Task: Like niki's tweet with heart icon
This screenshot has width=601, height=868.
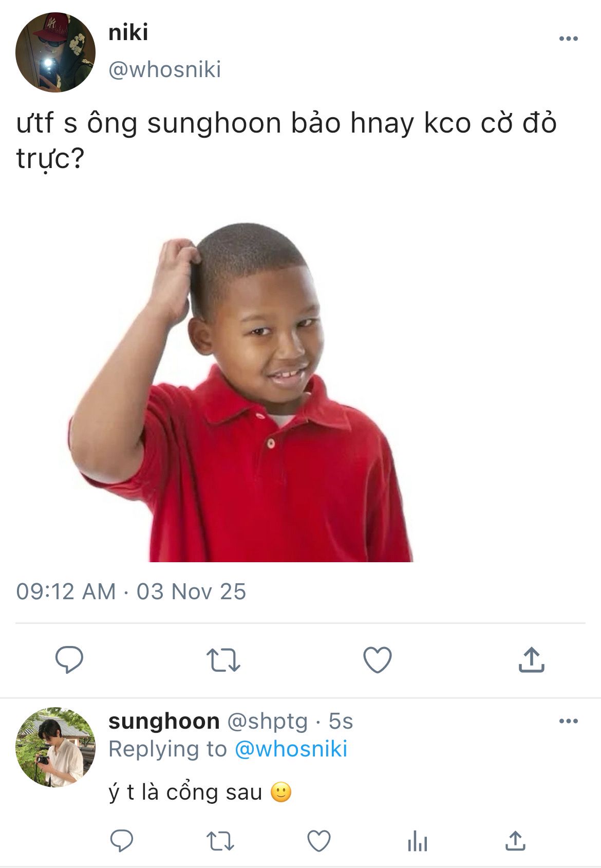Action: 378,660
